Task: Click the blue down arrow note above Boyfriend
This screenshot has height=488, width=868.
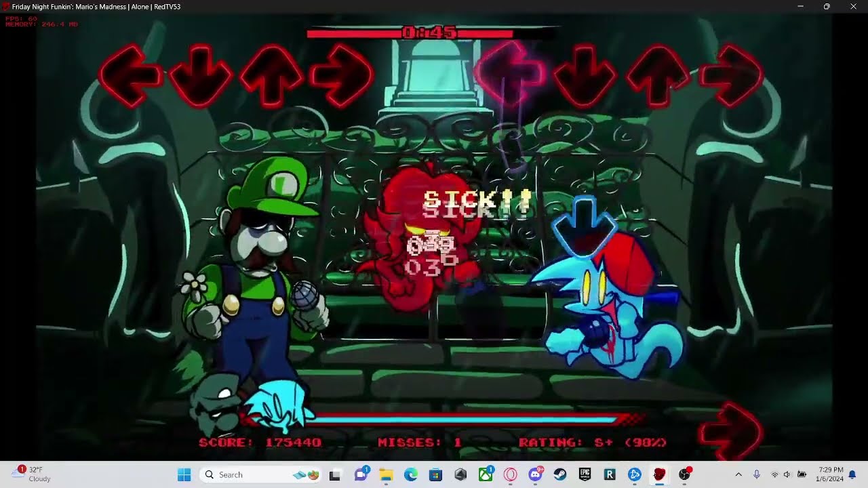Action: 583,227
